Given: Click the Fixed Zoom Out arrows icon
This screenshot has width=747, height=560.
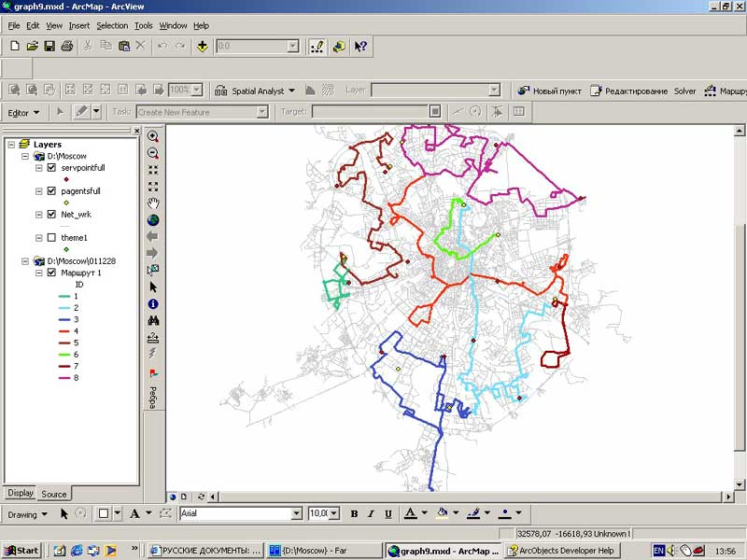Looking at the screenshot, I should 153,186.
